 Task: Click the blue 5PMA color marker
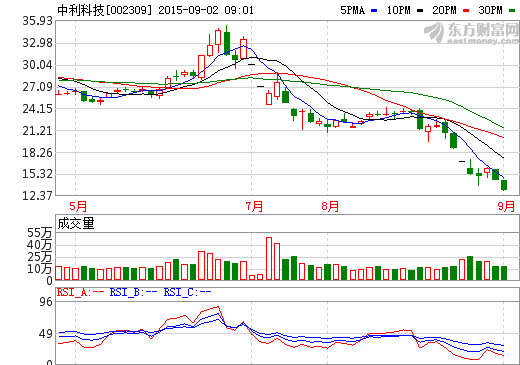pos(374,11)
